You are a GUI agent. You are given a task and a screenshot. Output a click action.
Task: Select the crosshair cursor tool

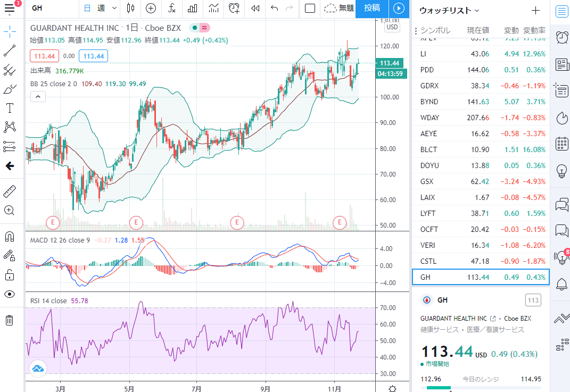tap(10, 31)
